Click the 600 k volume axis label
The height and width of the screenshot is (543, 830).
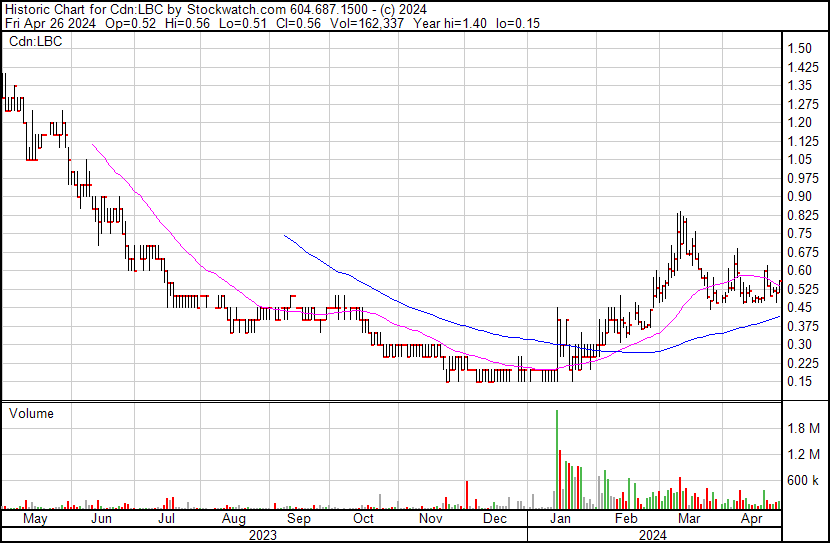coord(804,481)
